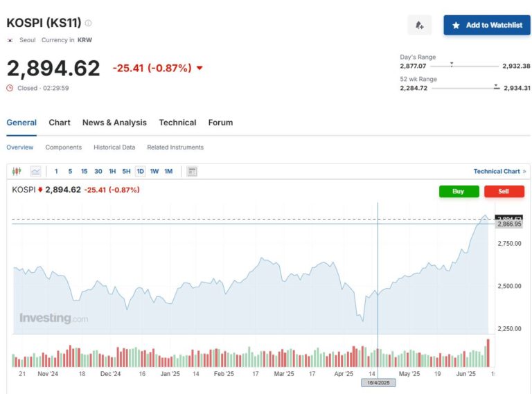Switch to candlestick chart type
Image resolution: width=532 pixels, height=394 pixels.
click(x=17, y=171)
